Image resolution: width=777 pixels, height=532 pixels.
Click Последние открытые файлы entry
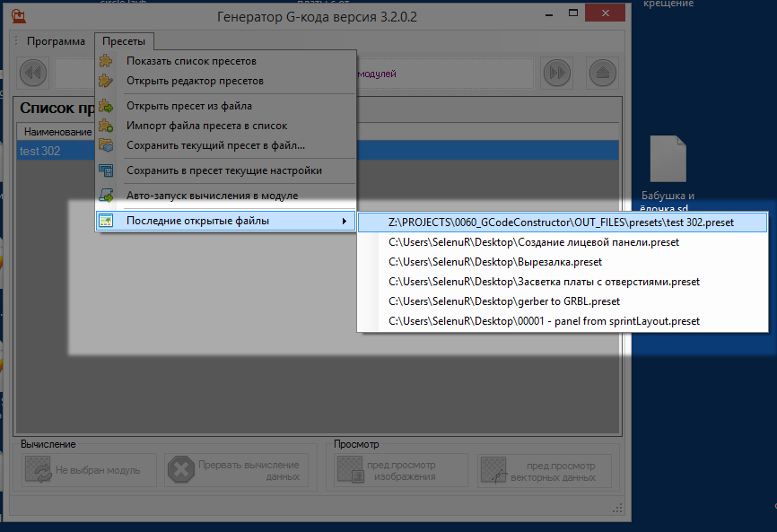tap(225, 221)
